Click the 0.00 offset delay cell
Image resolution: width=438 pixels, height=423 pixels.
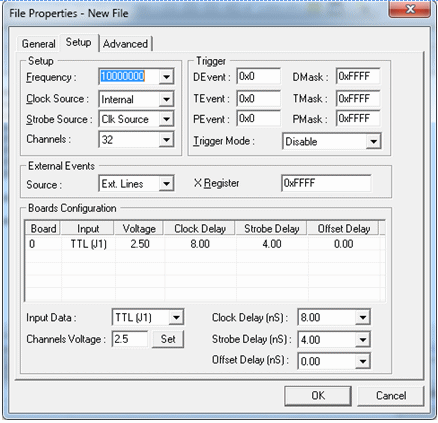[344, 244]
